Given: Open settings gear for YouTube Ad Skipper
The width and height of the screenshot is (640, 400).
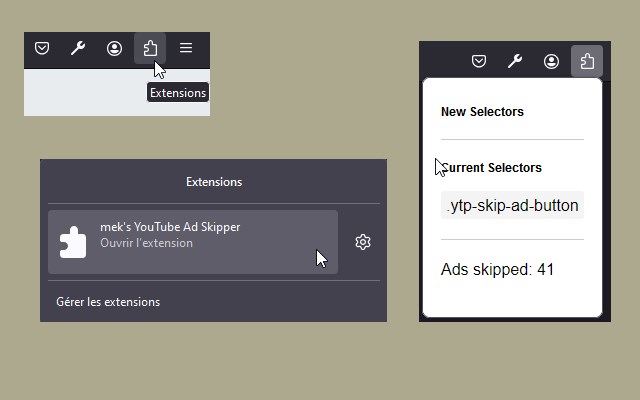Looking at the screenshot, I should pos(363,242).
